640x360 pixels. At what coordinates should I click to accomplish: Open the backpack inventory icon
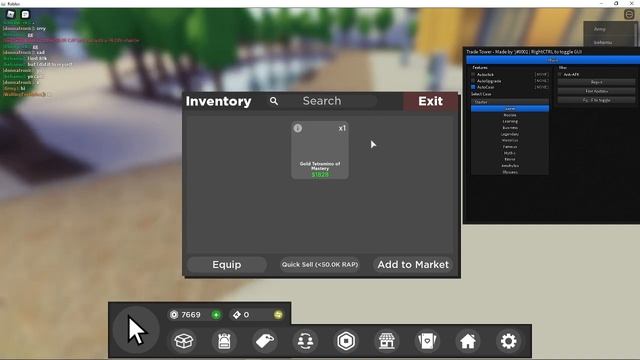[x=224, y=341]
